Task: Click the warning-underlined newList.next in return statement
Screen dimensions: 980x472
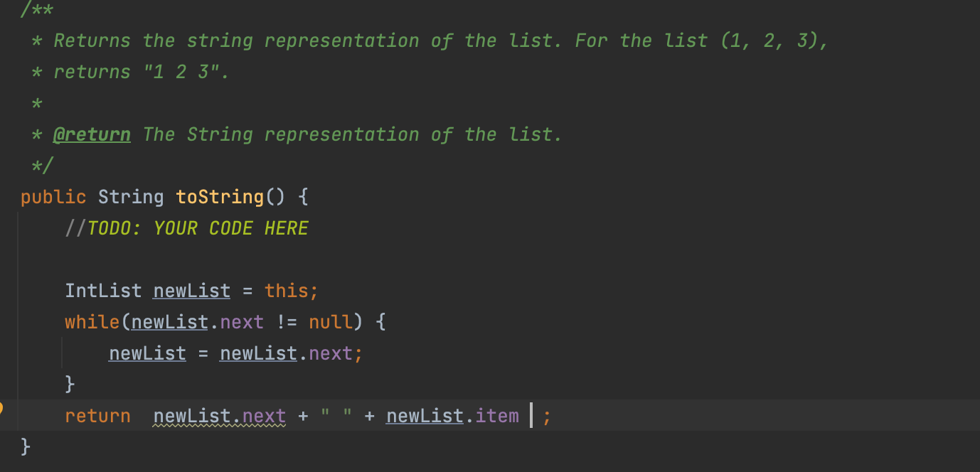Action: click(x=219, y=416)
